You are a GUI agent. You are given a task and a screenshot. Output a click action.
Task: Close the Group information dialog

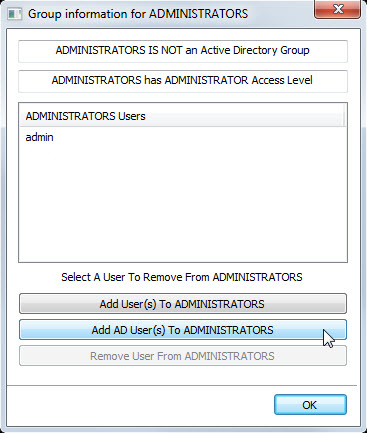tap(337, 9)
